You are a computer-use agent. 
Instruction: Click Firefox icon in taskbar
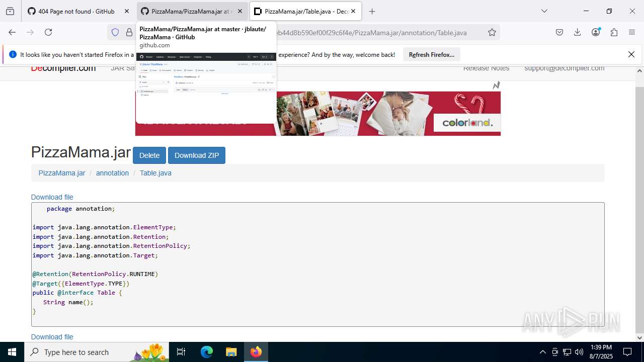(x=256, y=352)
